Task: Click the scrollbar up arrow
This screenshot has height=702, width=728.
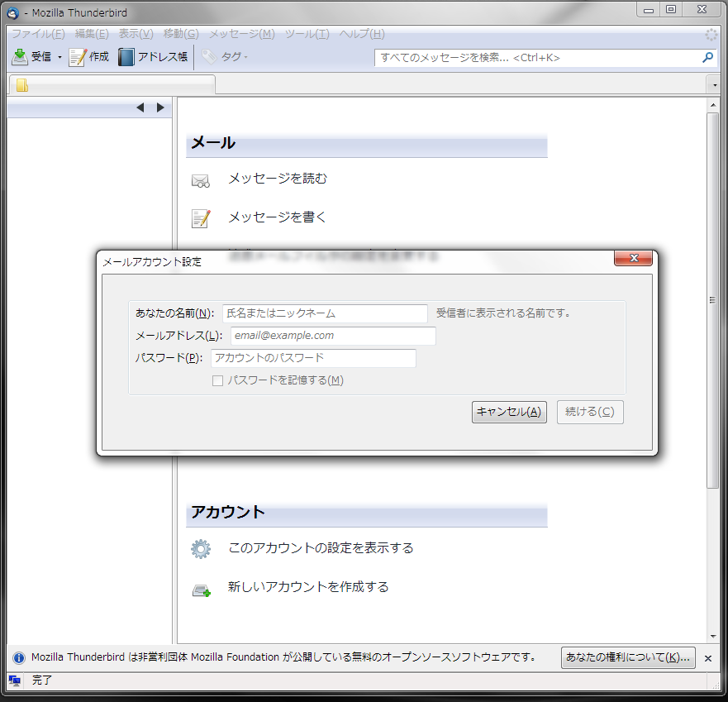Action: coord(712,106)
